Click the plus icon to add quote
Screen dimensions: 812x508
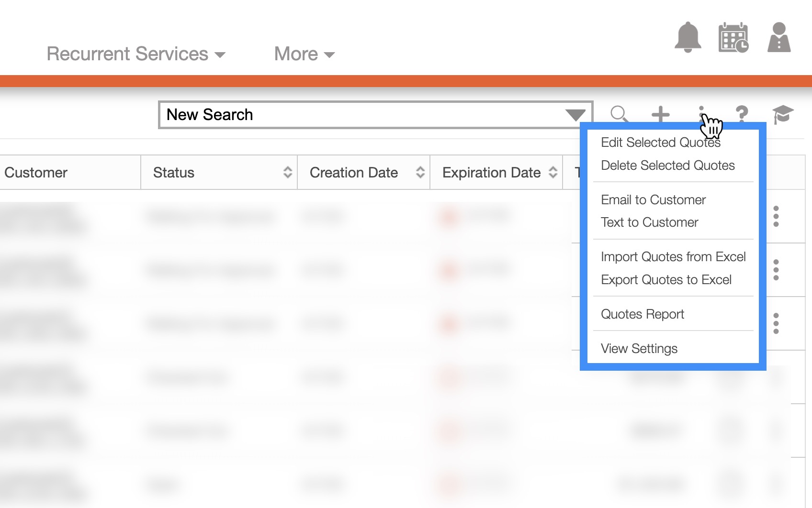coord(660,114)
